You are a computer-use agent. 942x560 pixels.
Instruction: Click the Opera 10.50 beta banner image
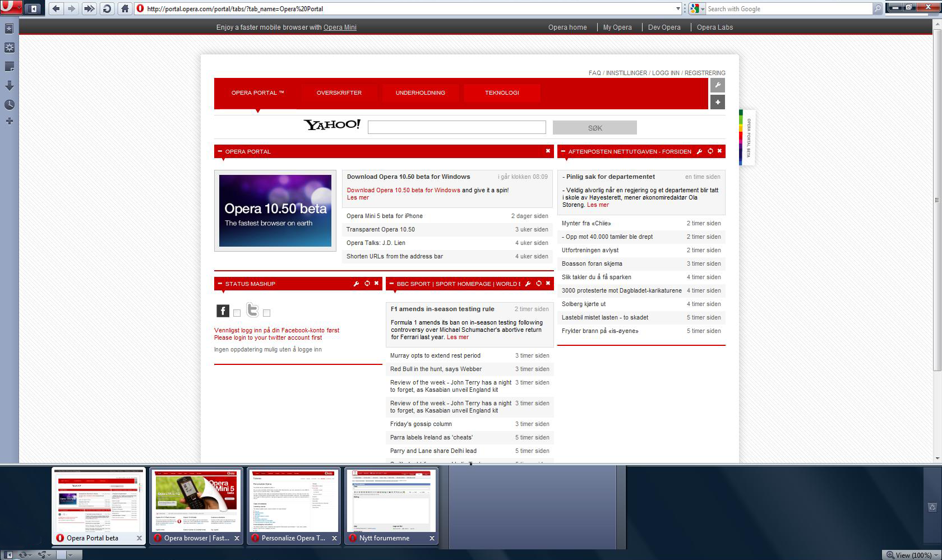point(275,211)
